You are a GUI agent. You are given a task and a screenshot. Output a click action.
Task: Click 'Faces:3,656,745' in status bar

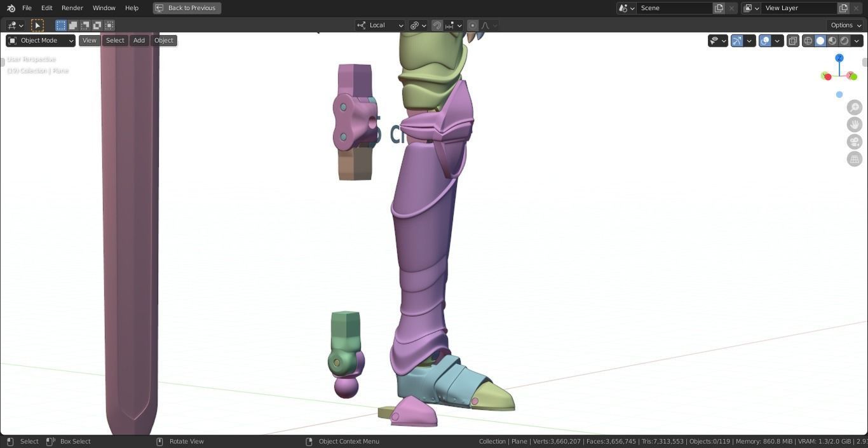point(611,442)
